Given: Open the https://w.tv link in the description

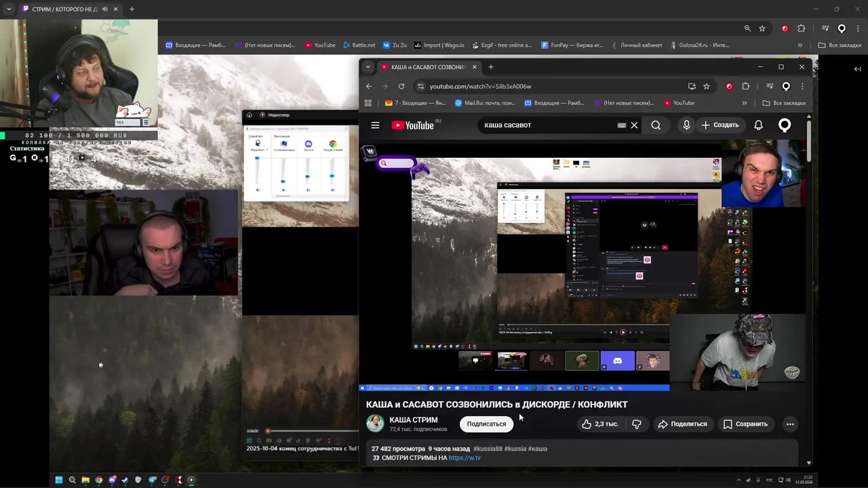Looking at the screenshot, I should 465,458.
